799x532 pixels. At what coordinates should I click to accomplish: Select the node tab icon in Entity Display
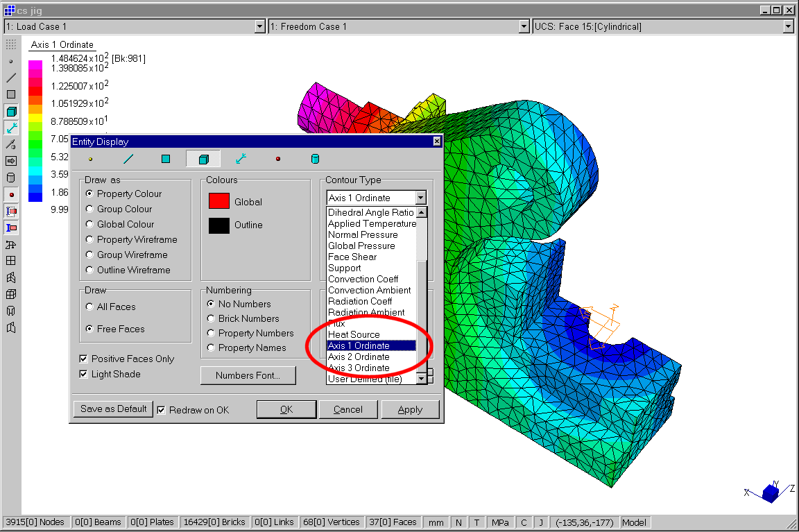(90, 159)
